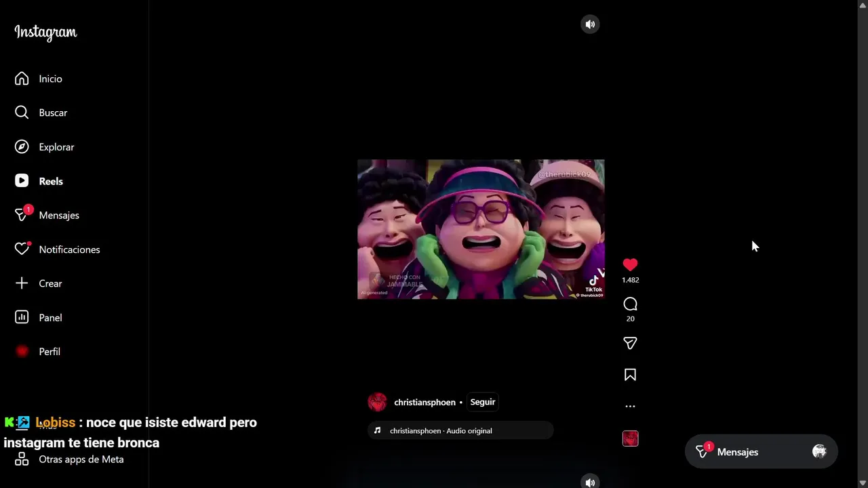The width and height of the screenshot is (868, 488).
Task: Click avatar in floating Mensajes pill
Action: [x=819, y=451]
